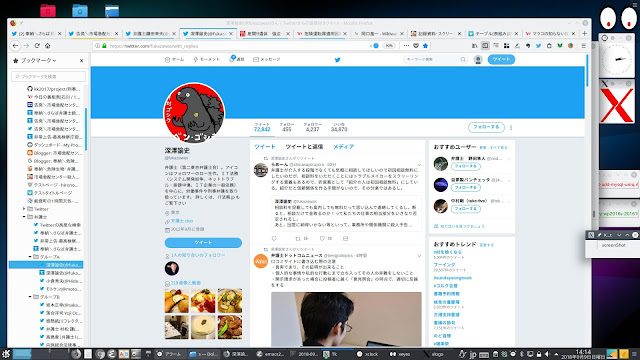
Task: Open the Library toolbar icon
Action: click(474, 46)
